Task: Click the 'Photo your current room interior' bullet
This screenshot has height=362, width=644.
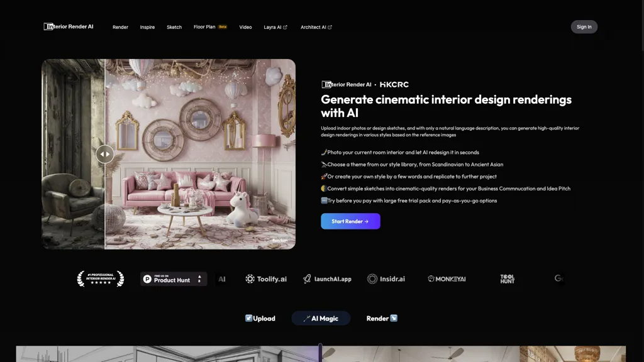Action: (x=400, y=152)
